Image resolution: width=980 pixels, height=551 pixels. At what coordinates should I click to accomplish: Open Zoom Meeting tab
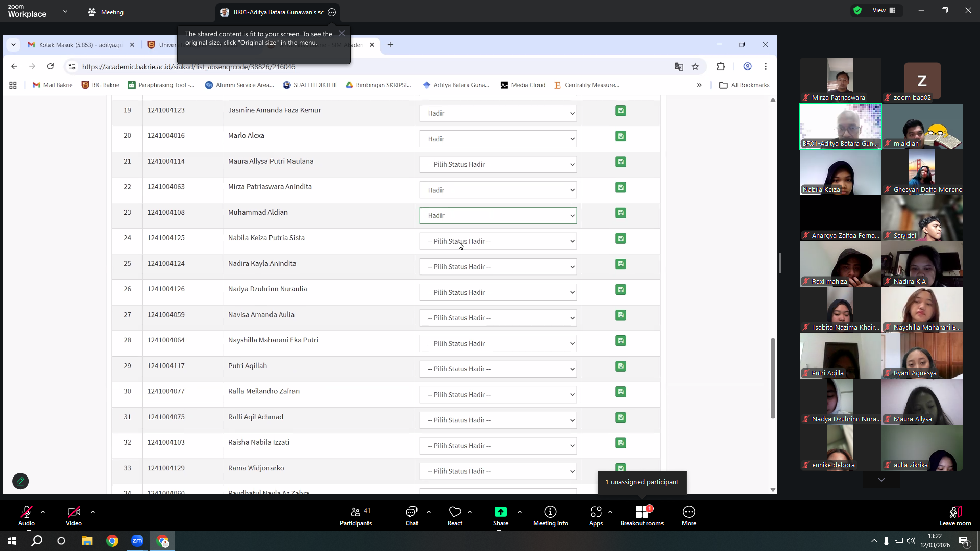(x=106, y=12)
